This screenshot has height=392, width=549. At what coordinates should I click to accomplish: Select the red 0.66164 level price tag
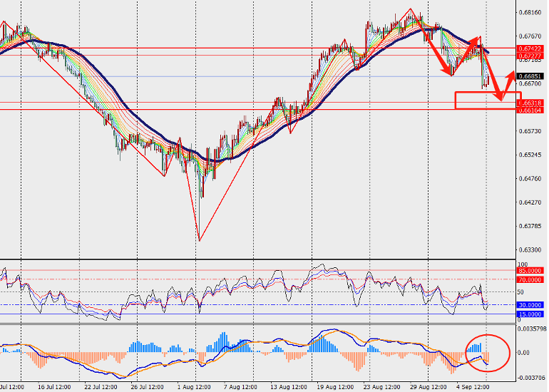(x=530, y=110)
